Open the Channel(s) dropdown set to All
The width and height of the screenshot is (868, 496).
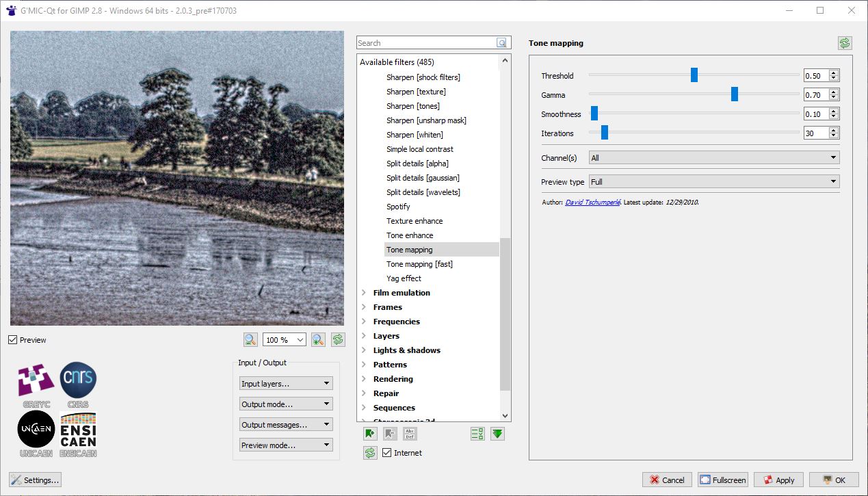[714, 158]
